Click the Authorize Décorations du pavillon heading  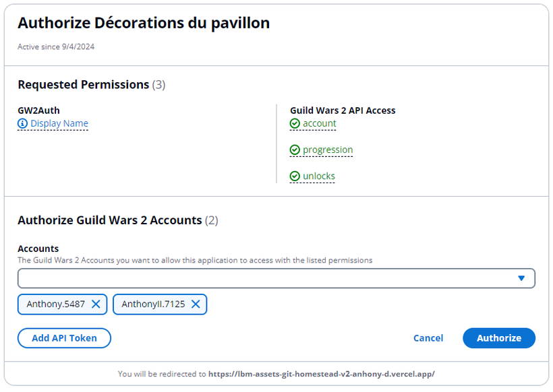[144, 24]
